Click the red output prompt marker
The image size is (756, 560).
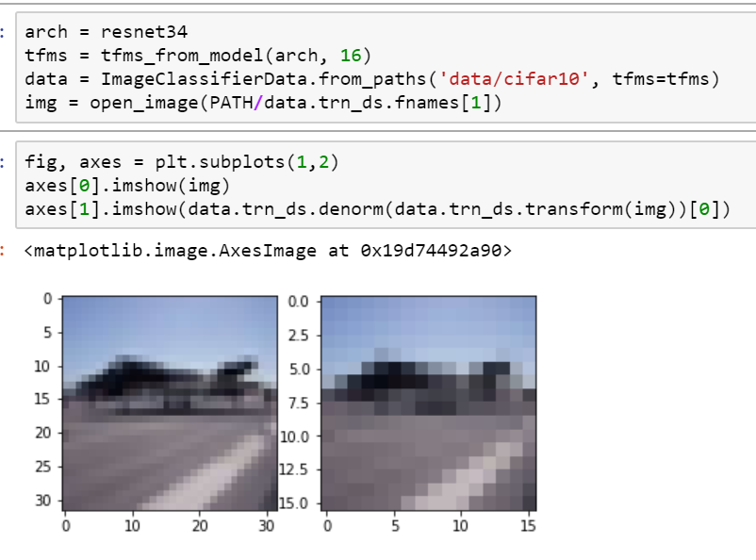tap(4, 252)
